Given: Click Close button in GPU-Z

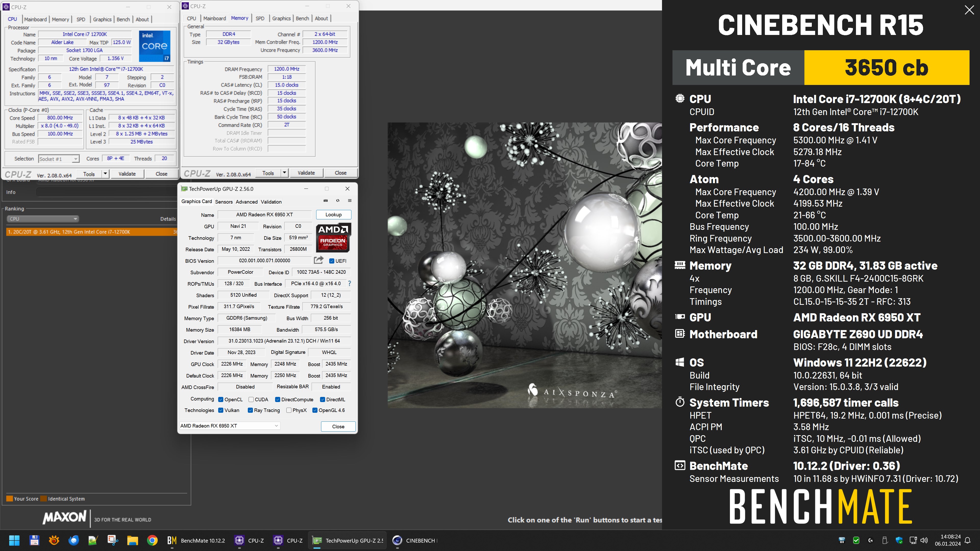Looking at the screenshot, I should (338, 426).
